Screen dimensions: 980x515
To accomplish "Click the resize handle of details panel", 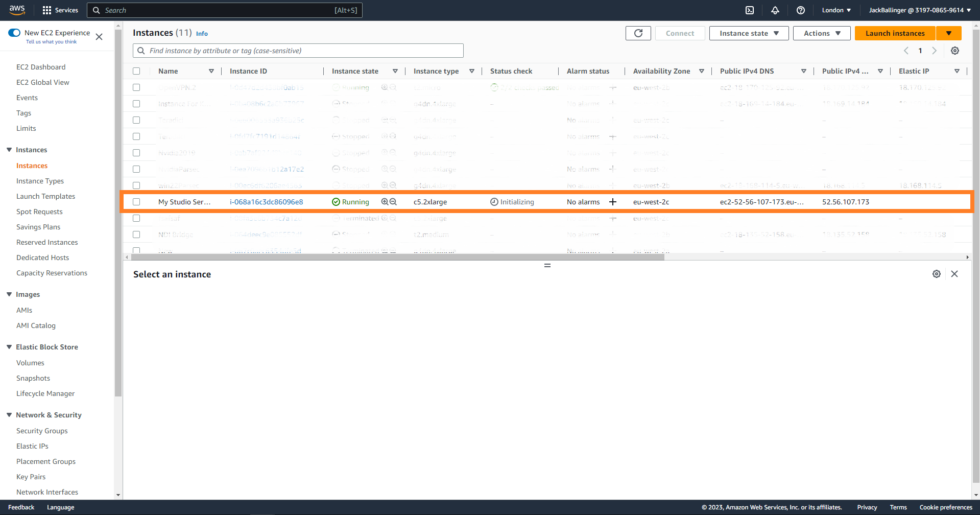I will pyautogui.click(x=547, y=266).
